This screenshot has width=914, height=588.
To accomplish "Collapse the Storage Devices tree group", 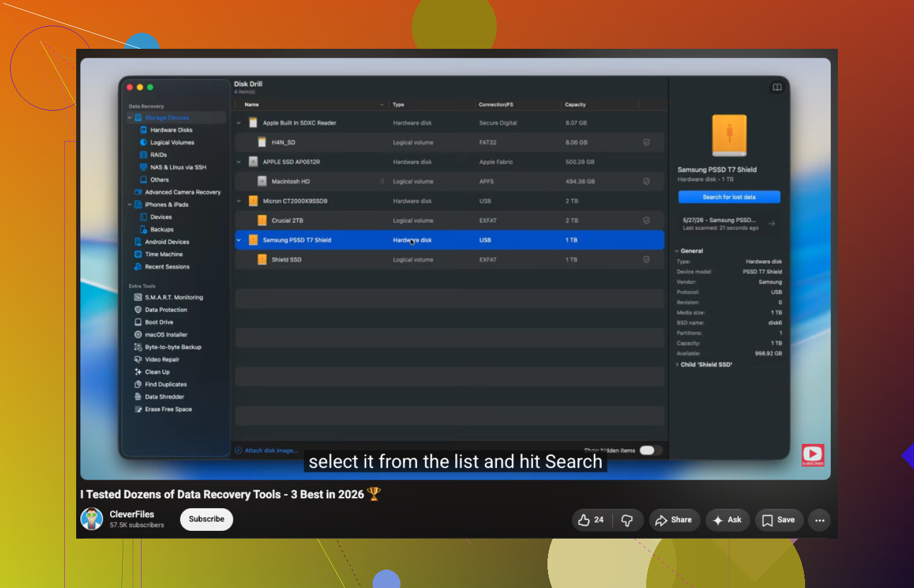I will click(130, 118).
